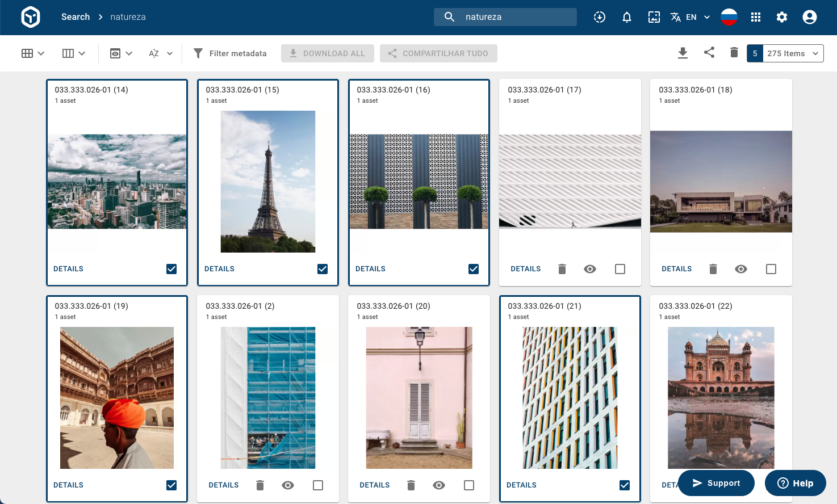Click the search magnifier icon

[x=449, y=17]
